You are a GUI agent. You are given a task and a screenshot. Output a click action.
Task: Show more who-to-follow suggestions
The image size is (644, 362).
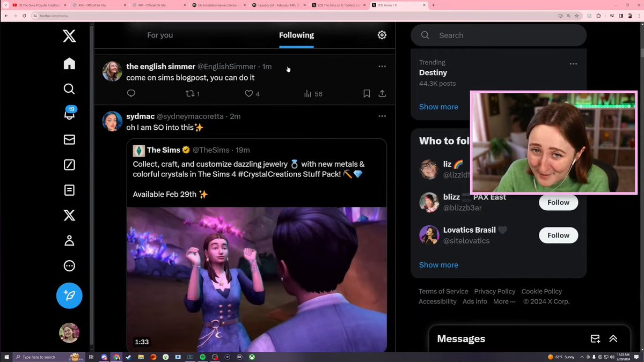click(x=438, y=265)
